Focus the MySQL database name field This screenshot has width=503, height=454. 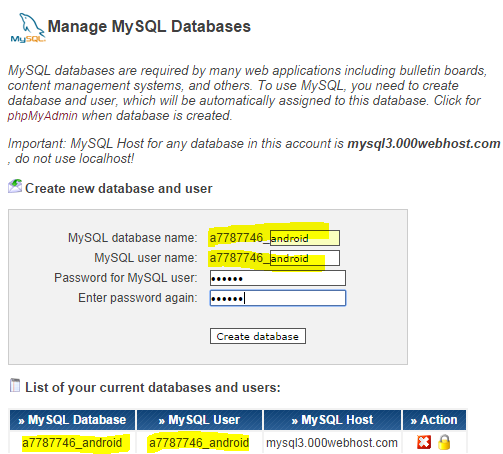pos(305,238)
